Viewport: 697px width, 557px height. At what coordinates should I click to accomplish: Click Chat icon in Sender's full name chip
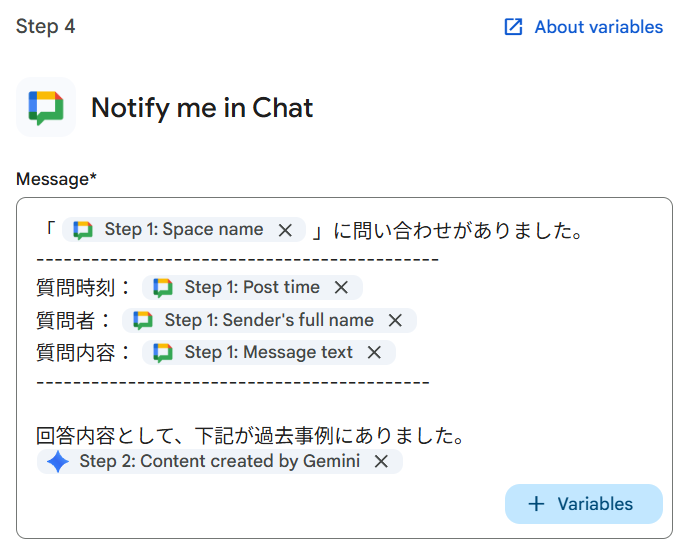point(143,321)
